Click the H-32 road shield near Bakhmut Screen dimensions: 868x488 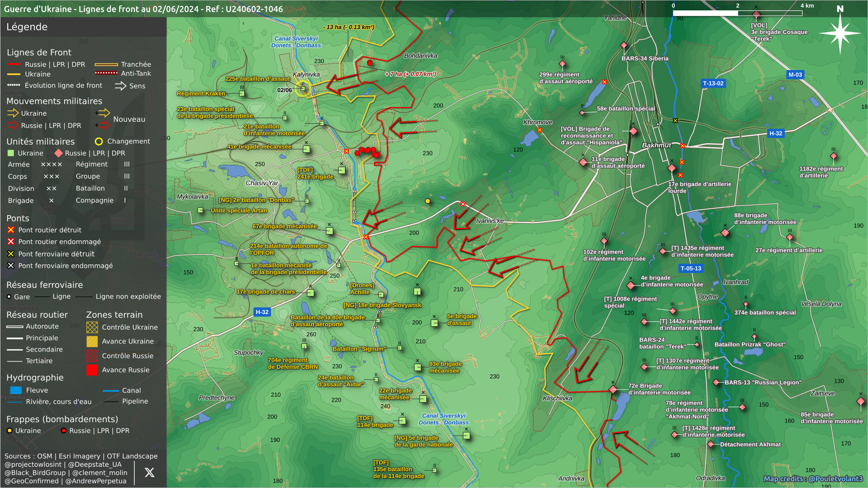coord(775,133)
